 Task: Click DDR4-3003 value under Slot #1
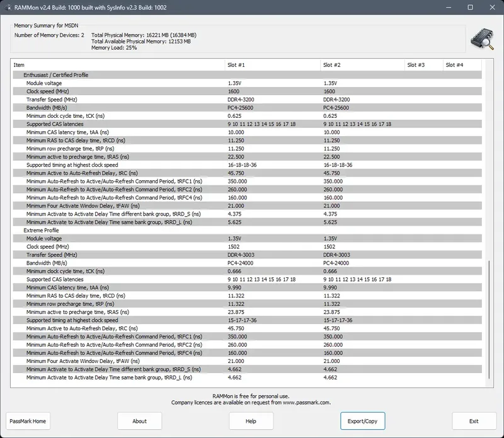click(x=241, y=255)
